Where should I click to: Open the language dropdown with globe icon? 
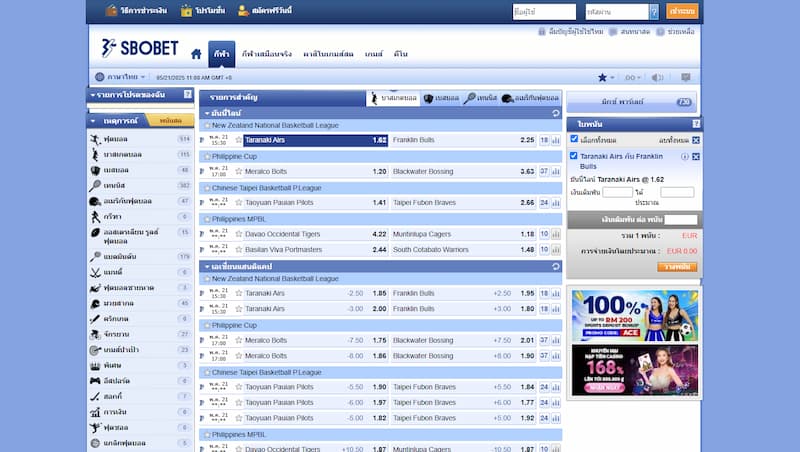click(120, 77)
